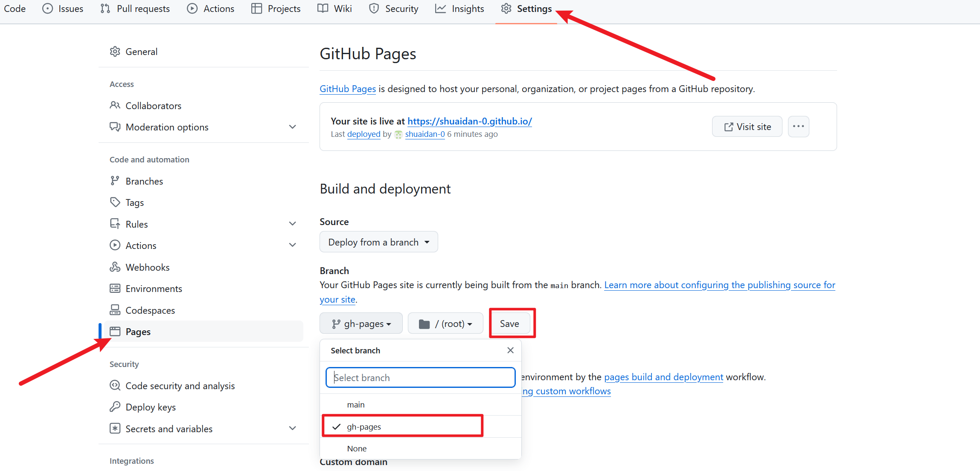Click the sidebar Actions play icon
The height and width of the screenshot is (471, 980).
pyautogui.click(x=115, y=246)
